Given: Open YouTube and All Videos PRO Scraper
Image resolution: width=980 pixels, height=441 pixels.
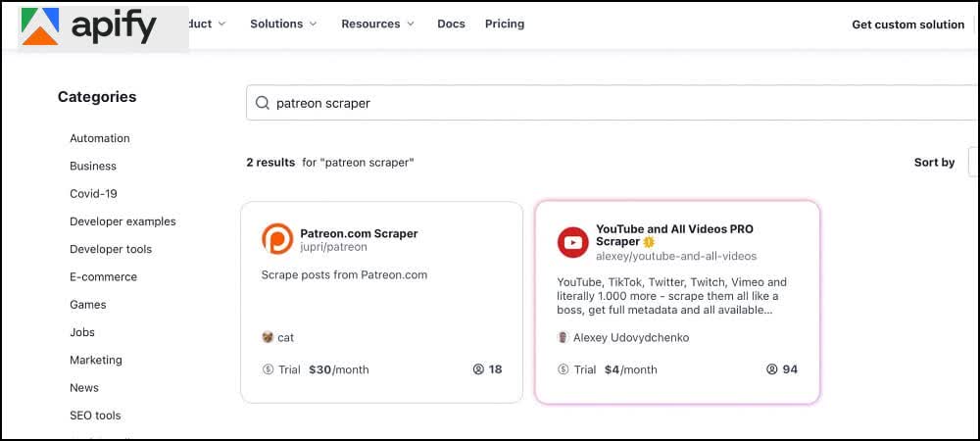Looking at the screenshot, I should click(674, 235).
